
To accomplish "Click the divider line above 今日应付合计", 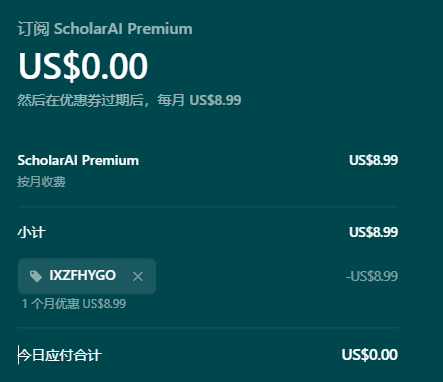I will click(208, 328).
